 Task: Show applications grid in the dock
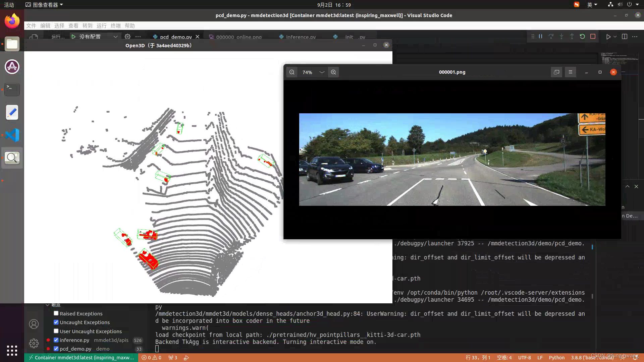coord(12,350)
